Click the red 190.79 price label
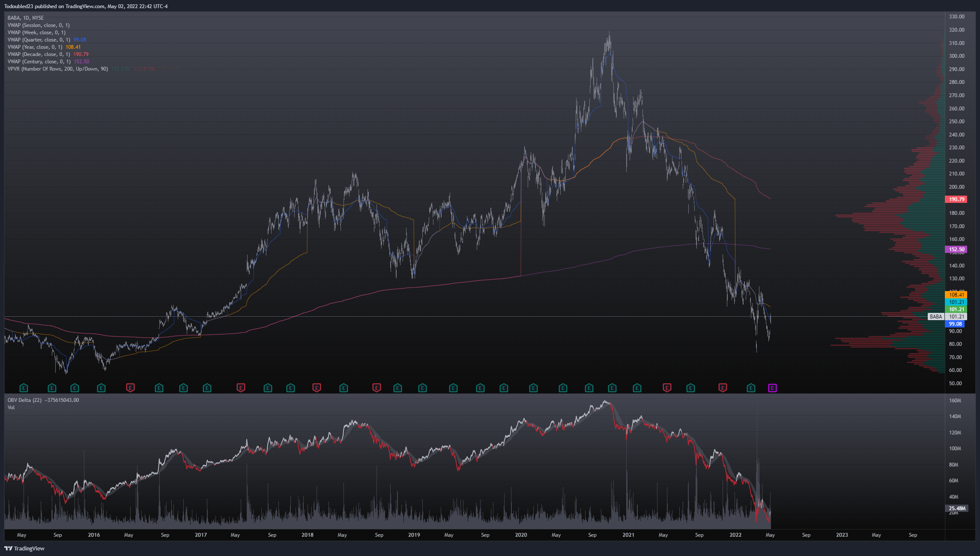The image size is (980, 556). click(x=956, y=199)
